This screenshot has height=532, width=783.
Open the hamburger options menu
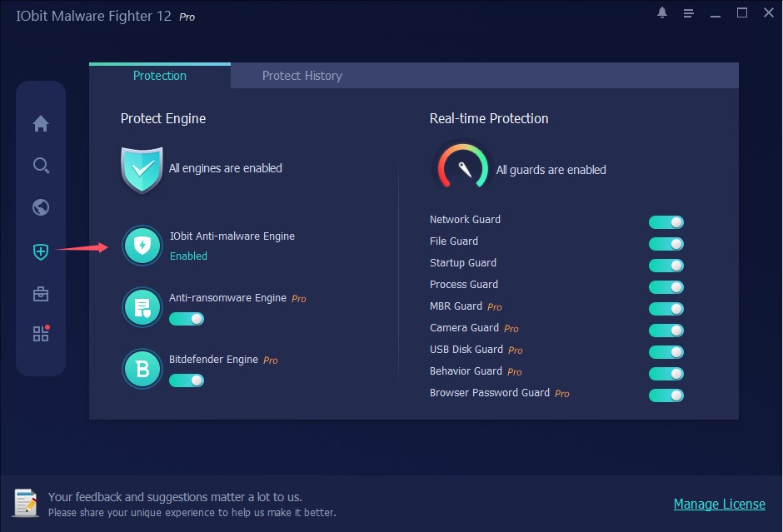tap(689, 13)
